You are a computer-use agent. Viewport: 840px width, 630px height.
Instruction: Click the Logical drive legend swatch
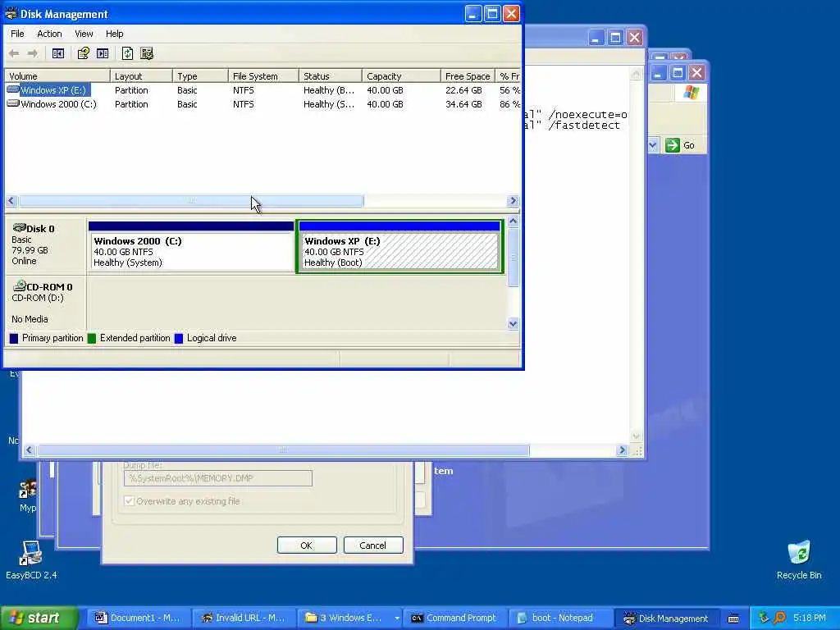click(179, 338)
